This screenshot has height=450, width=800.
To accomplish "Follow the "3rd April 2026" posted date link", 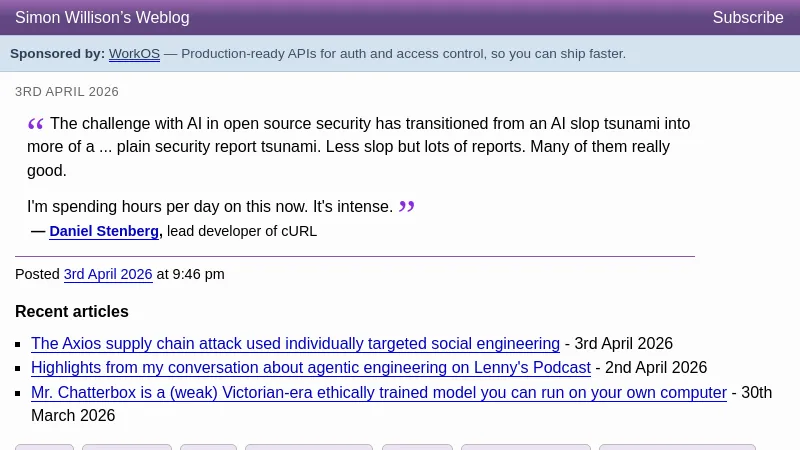I will [x=108, y=274].
